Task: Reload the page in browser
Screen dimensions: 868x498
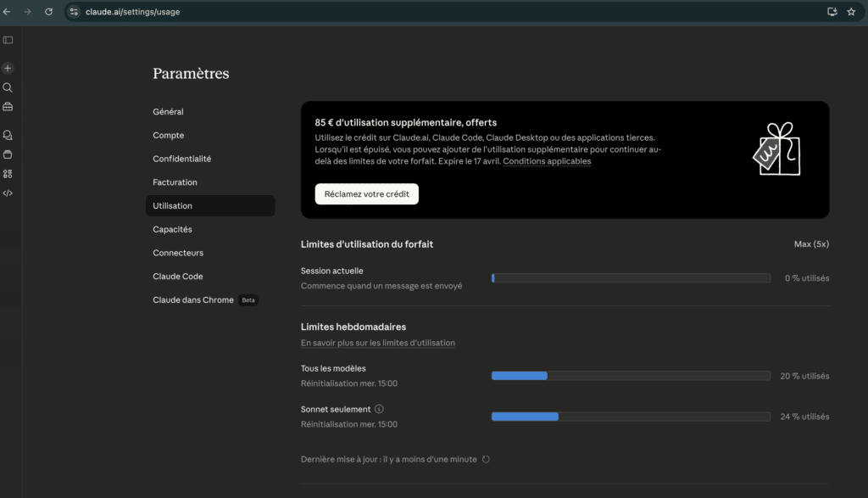Action: point(48,12)
